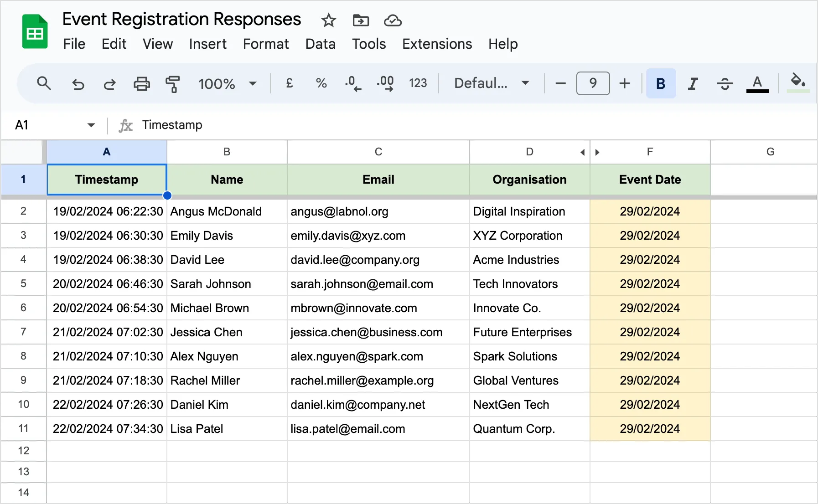
Task: Open the Extensions menu
Action: 436,44
